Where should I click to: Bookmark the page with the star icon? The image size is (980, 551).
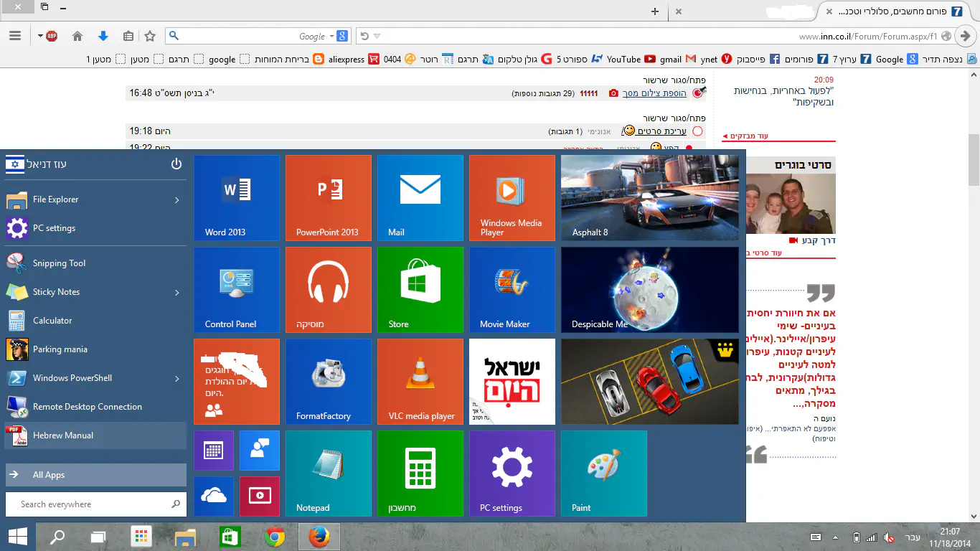point(149,36)
